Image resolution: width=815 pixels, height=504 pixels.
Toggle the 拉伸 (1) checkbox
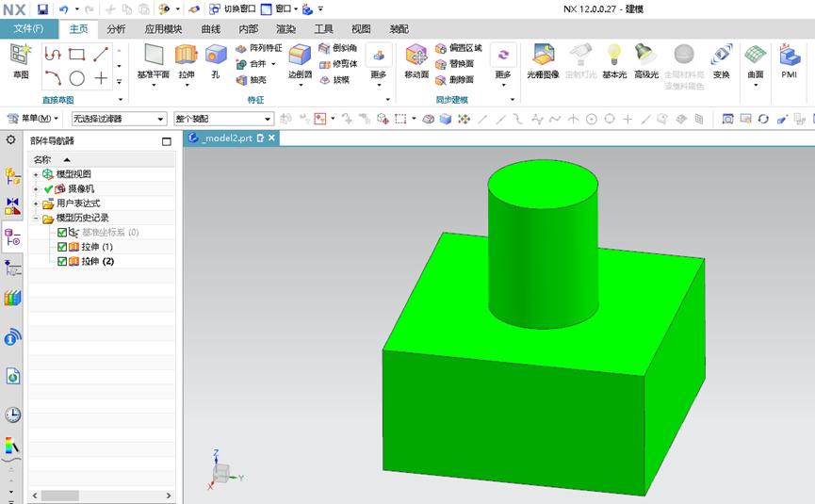point(62,247)
